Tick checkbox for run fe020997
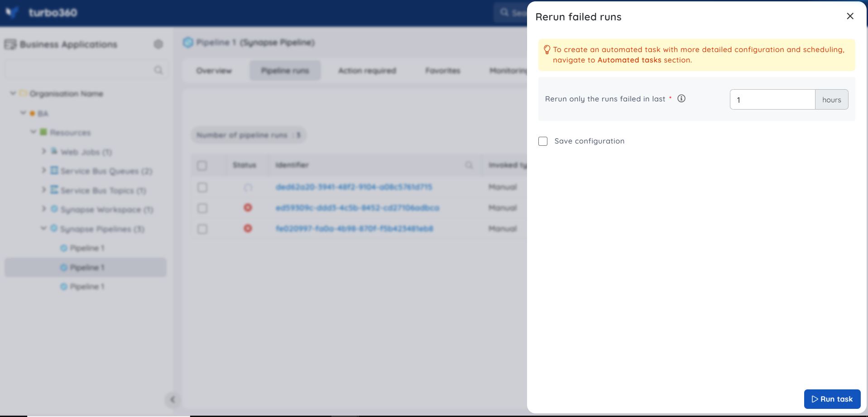The image size is (868, 417). (202, 229)
